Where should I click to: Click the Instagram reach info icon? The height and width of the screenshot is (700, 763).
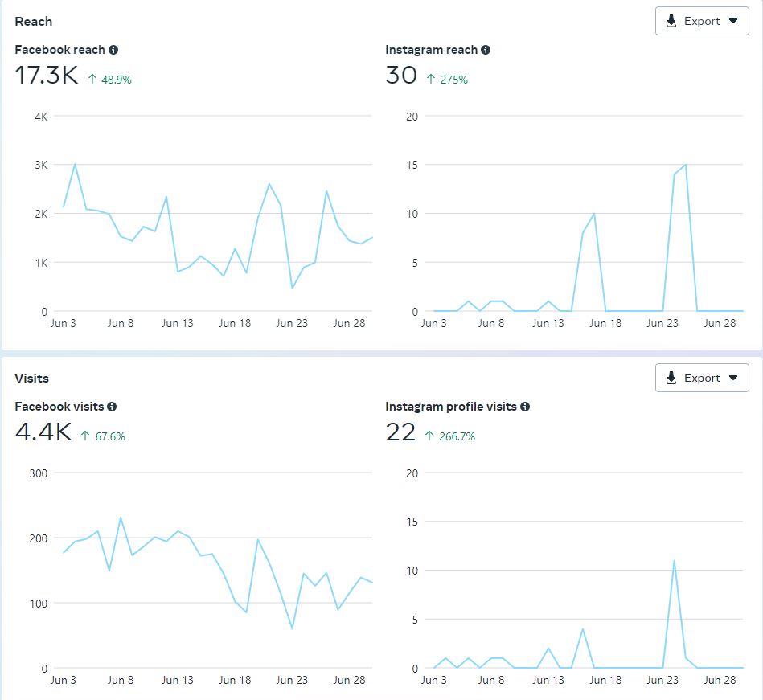click(486, 50)
